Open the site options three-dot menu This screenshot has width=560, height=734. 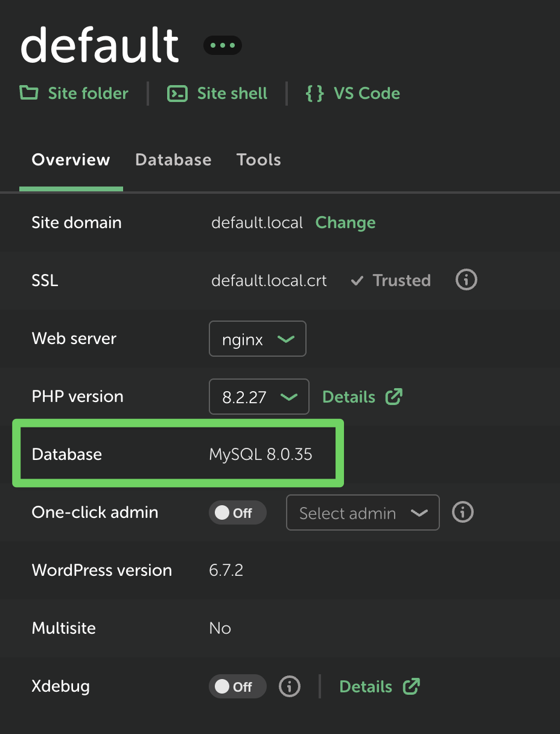click(x=222, y=45)
